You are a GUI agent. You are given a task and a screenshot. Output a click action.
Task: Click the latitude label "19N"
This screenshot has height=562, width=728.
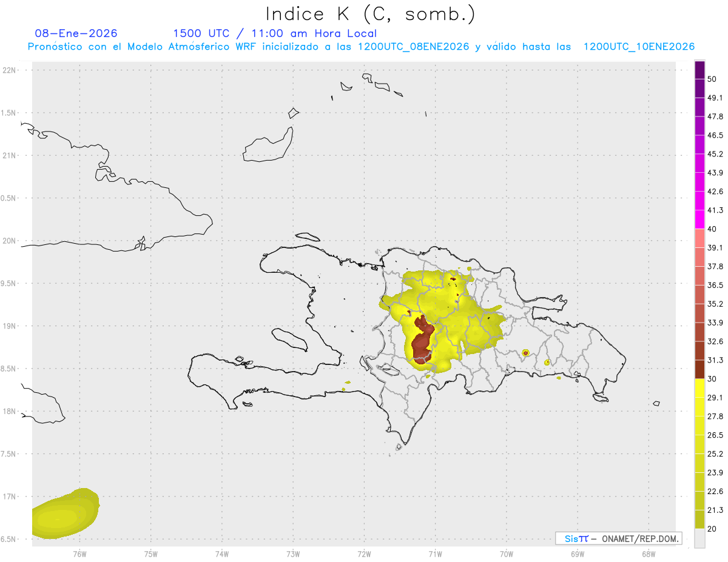pos(10,326)
